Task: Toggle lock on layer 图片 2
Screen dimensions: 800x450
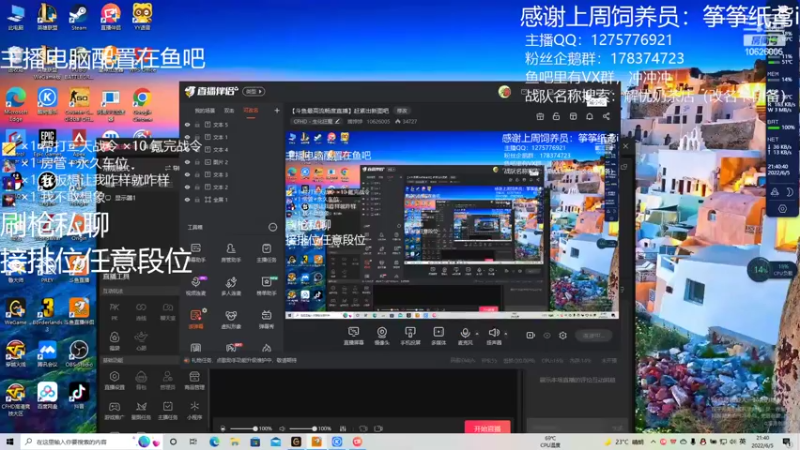Action: click(x=197, y=162)
